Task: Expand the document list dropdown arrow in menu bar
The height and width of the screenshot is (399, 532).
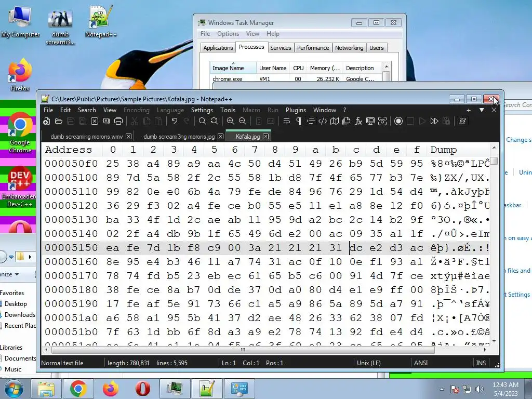Action: pyautogui.click(x=482, y=110)
